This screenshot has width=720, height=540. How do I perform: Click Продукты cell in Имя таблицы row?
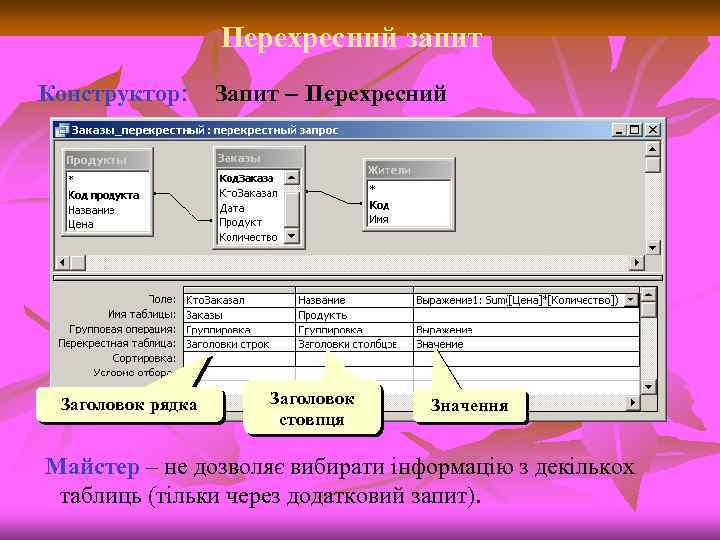pyautogui.click(x=354, y=315)
